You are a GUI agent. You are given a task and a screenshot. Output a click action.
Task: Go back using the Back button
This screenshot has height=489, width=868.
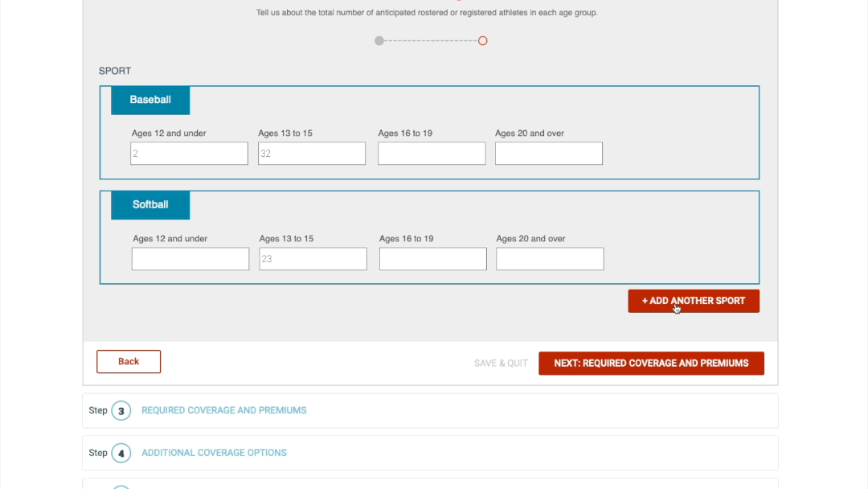coord(129,362)
